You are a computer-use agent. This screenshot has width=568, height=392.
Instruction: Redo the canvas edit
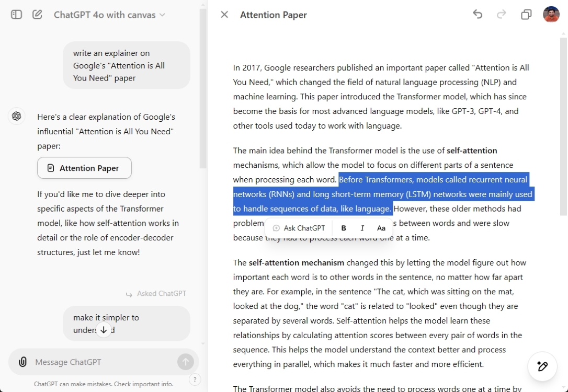(x=502, y=14)
